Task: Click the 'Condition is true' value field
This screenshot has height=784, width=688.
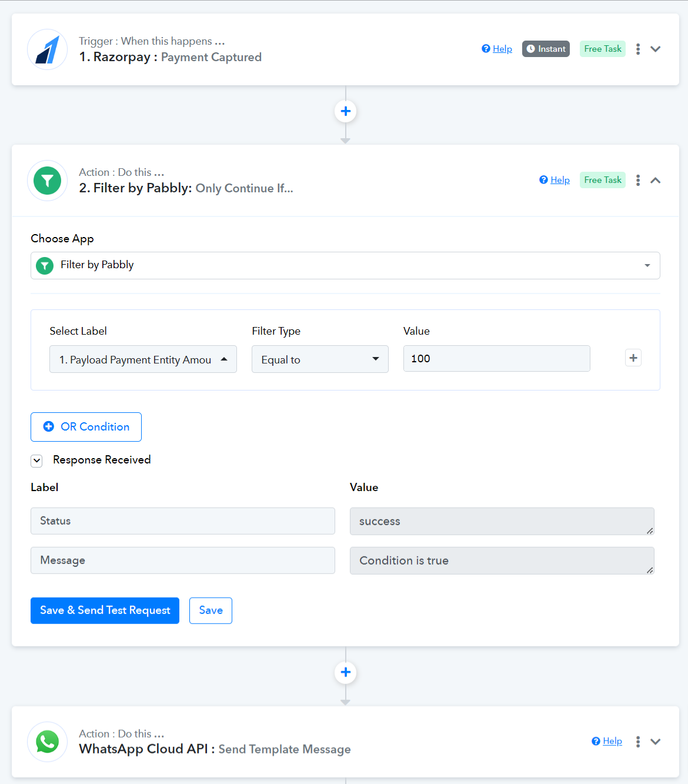Action: (502, 561)
